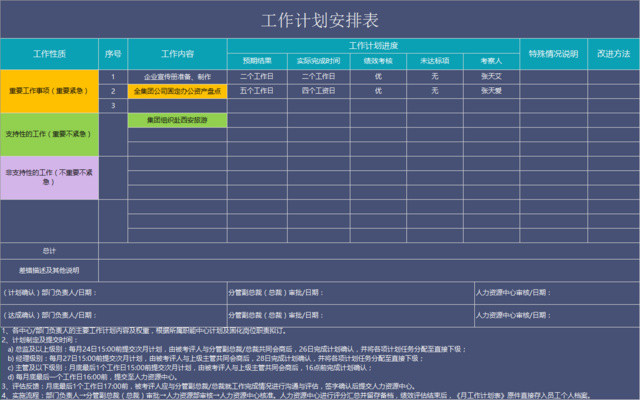Click 二个工作日 under 实际完成时间
Screen dimensions: 640x400
coord(318,77)
